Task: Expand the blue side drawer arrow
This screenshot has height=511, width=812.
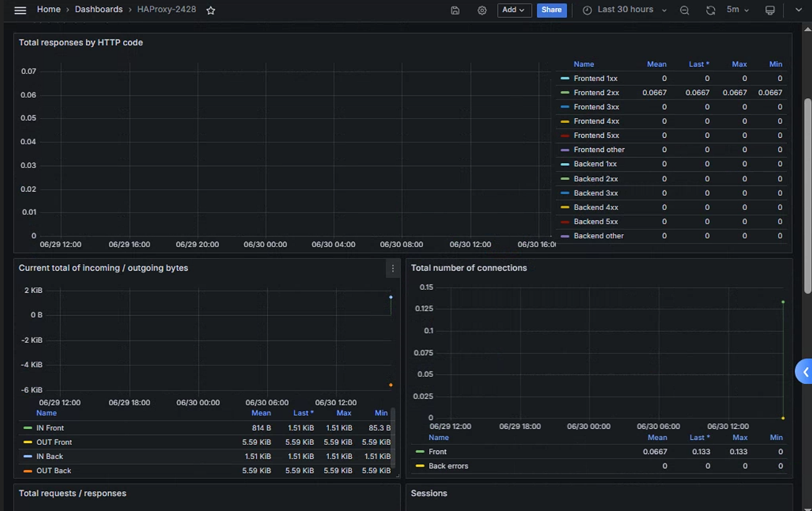Action: click(x=805, y=372)
